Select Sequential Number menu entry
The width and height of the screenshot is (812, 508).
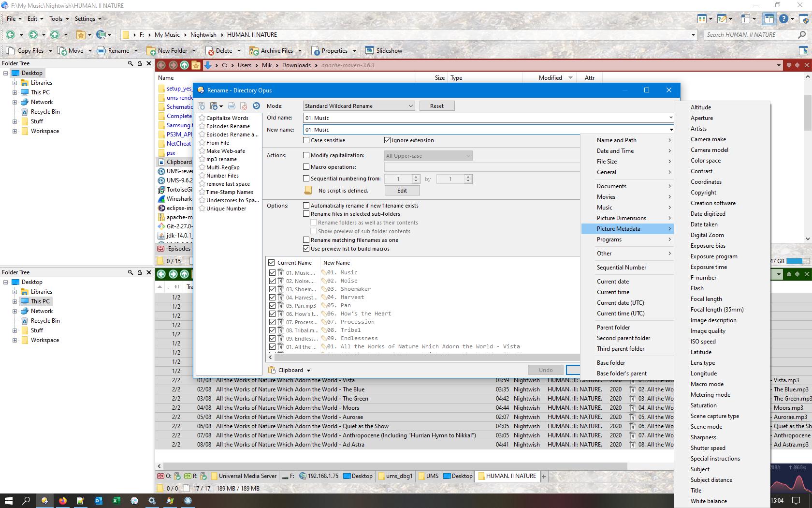621,268
